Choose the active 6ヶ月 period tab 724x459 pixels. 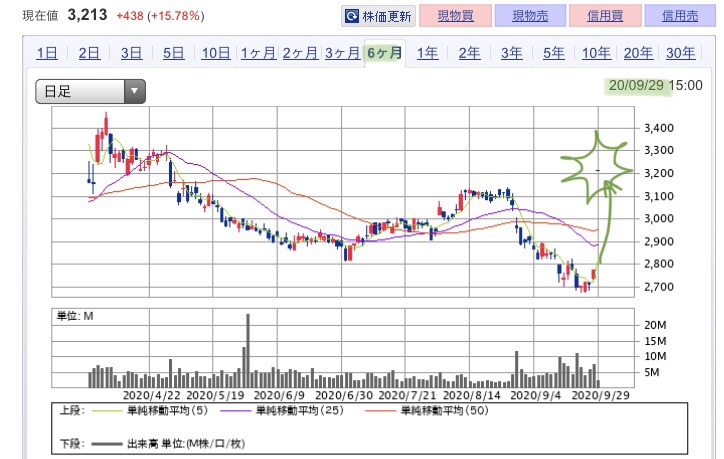pyautogui.click(x=385, y=53)
